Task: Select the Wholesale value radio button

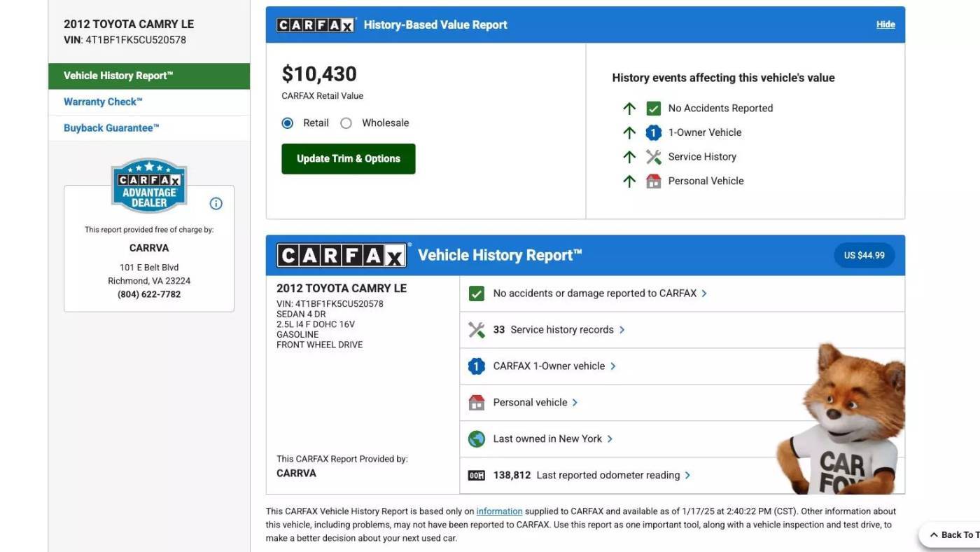Action: [x=346, y=123]
